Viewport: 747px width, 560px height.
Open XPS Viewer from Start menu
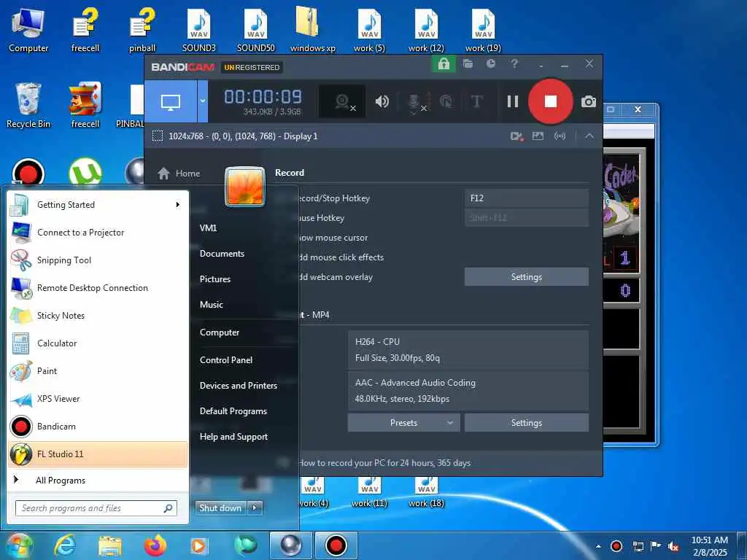(x=98, y=399)
